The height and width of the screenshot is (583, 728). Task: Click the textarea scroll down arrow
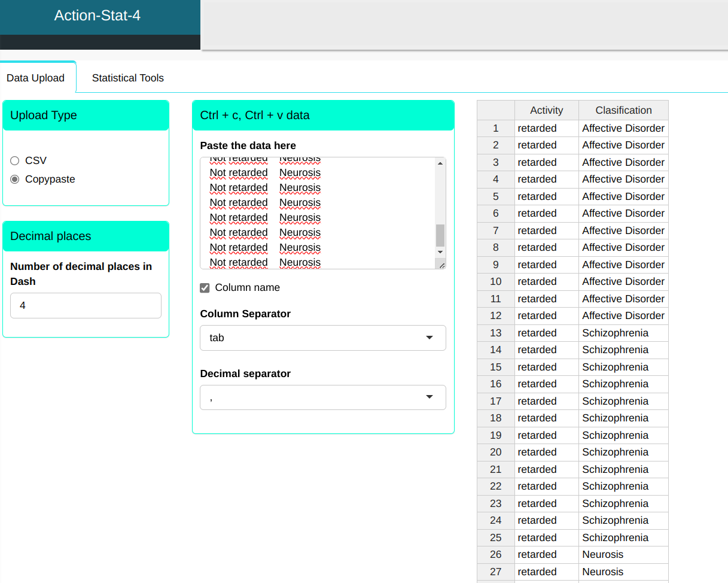pos(440,253)
